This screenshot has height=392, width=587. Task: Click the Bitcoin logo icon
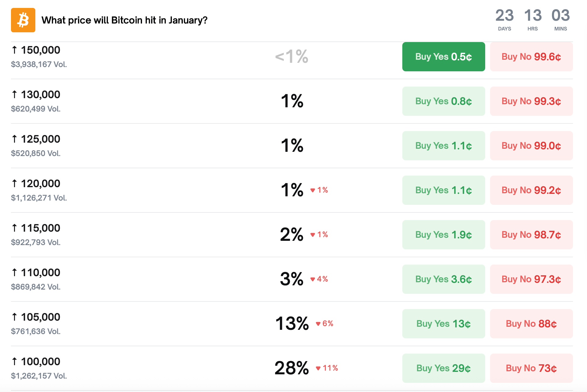(x=23, y=20)
